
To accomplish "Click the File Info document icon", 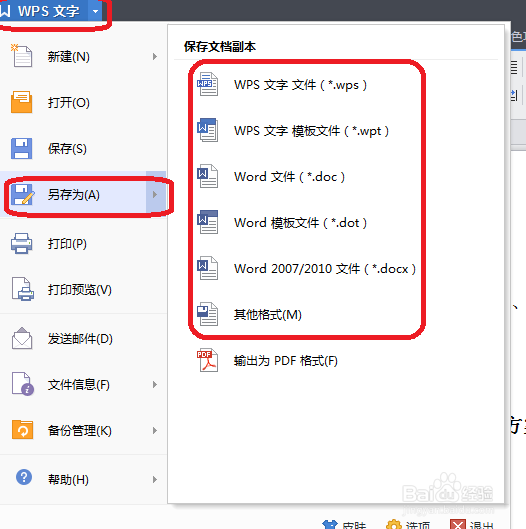I will pos(23,384).
